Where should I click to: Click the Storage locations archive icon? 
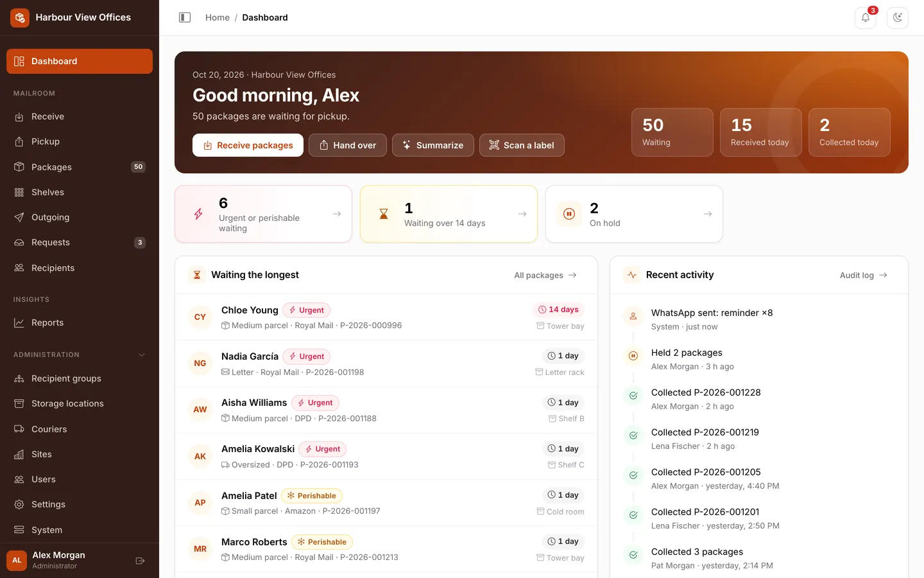click(x=19, y=403)
